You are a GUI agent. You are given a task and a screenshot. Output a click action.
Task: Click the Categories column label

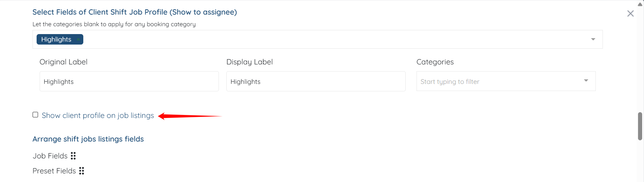(435, 62)
